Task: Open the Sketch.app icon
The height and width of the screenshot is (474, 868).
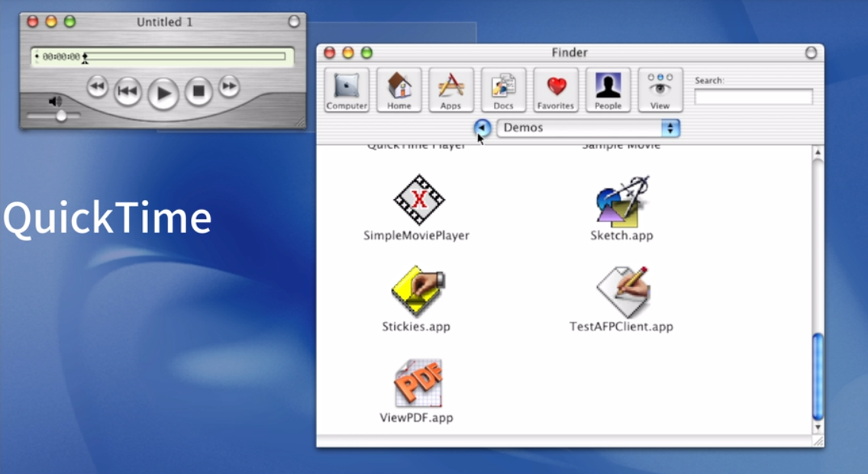Action: [621, 202]
